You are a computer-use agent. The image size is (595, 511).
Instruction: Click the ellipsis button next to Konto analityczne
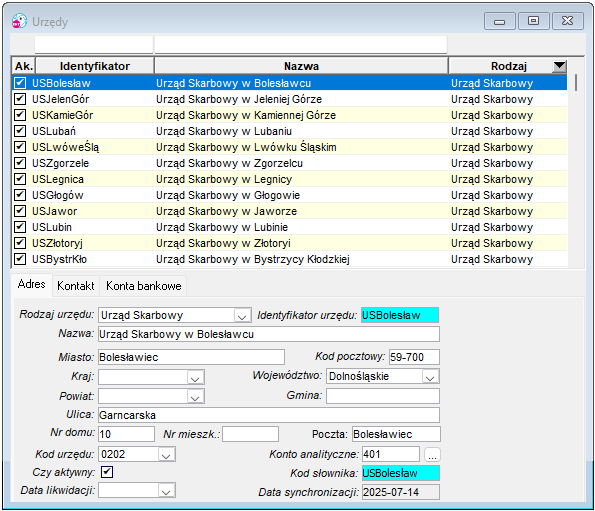click(x=432, y=454)
